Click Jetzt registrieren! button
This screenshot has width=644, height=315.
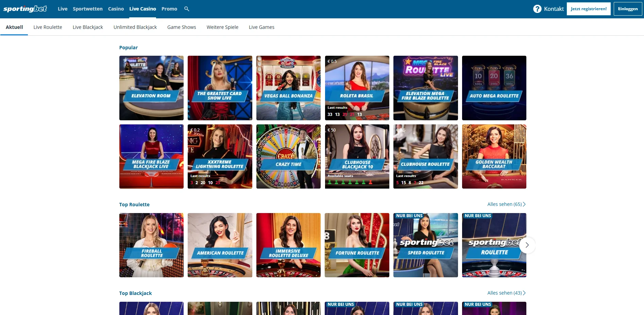click(589, 9)
